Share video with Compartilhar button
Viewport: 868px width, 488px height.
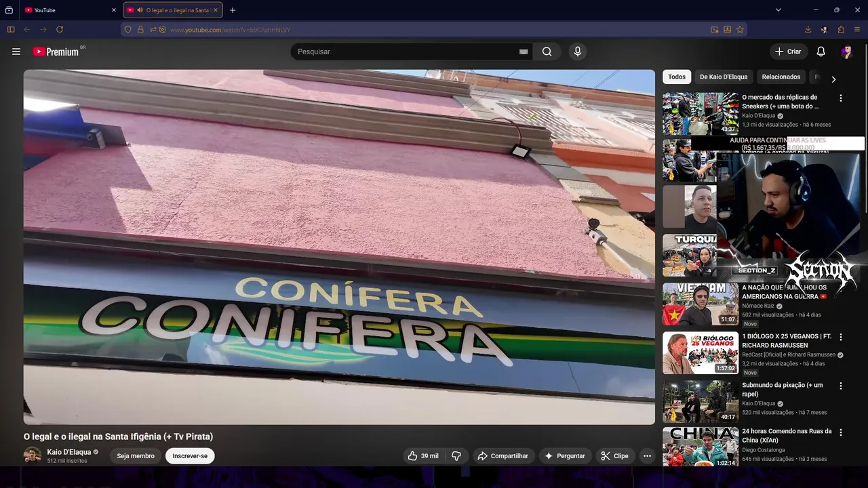click(503, 456)
